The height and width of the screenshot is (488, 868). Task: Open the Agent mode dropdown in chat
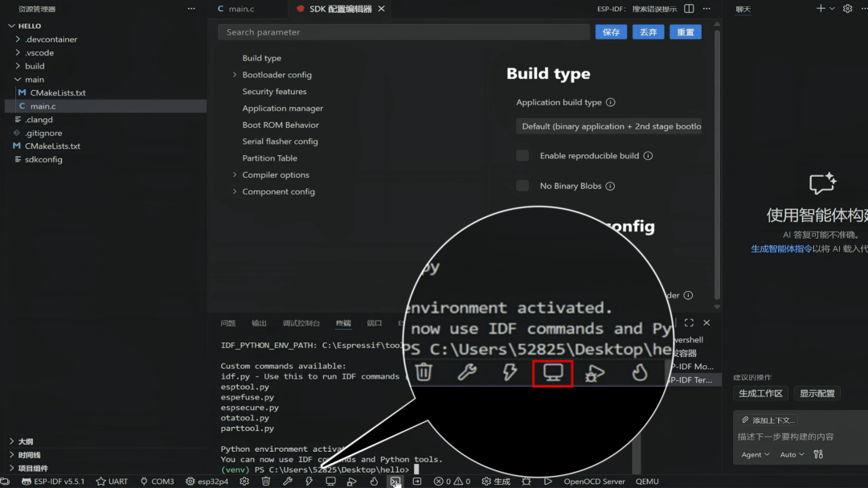coord(755,454)
